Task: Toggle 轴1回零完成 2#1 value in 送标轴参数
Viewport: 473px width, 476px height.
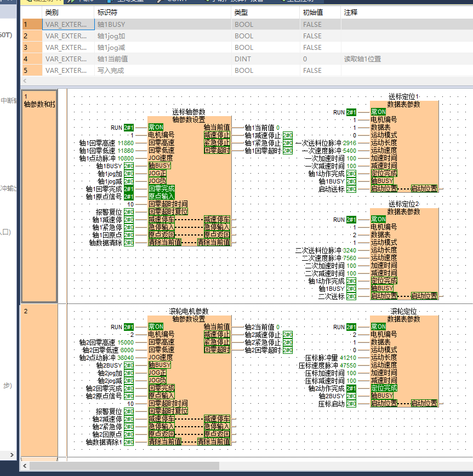Action: (129, 189)
